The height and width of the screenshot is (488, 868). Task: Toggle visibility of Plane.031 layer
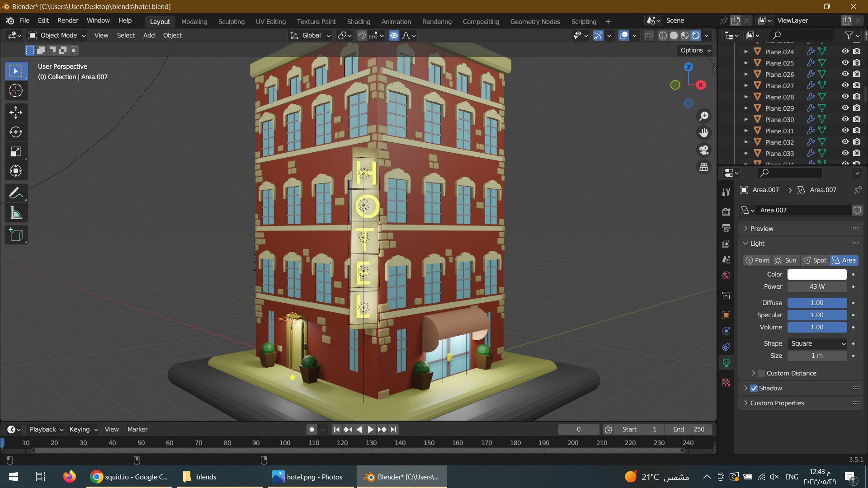point(845,131)
